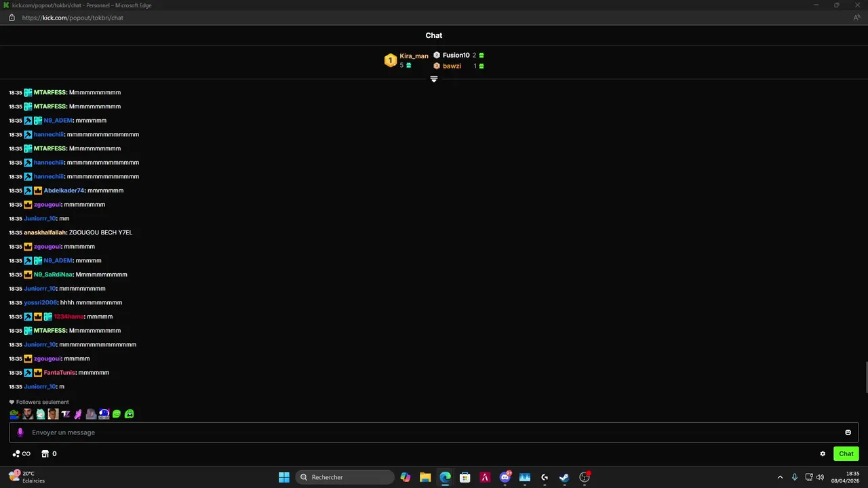Image resolution: width=868 pixels, height=488 pixels.
Task: Click the 'hhhh mmmmmmmmm' message by yossri2006
Action: (x=91, y=303)
